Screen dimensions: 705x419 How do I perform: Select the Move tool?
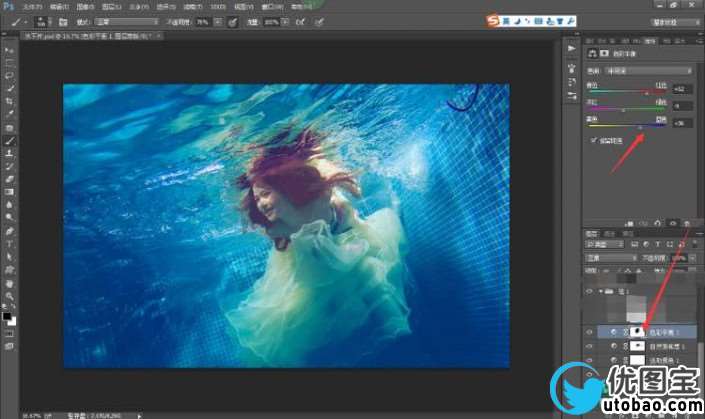[9, 50]
